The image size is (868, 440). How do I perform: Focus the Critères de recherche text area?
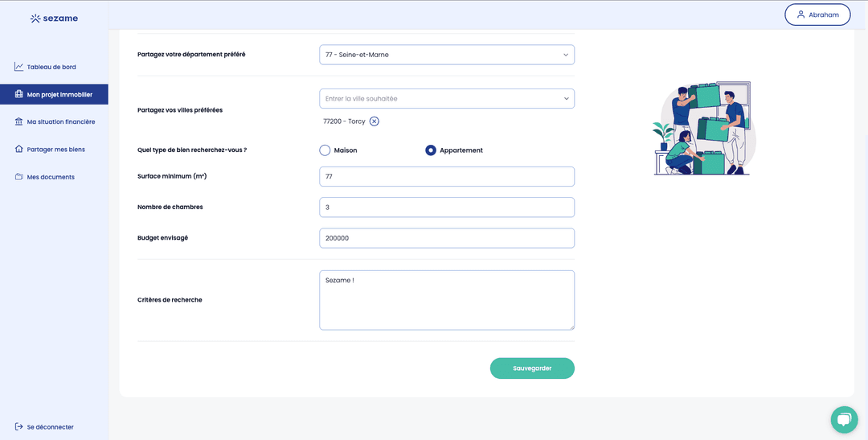446,300
